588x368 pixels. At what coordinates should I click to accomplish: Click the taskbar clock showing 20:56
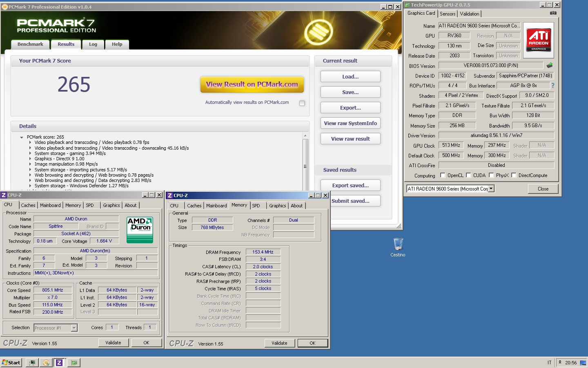click(x=571, y=363)
